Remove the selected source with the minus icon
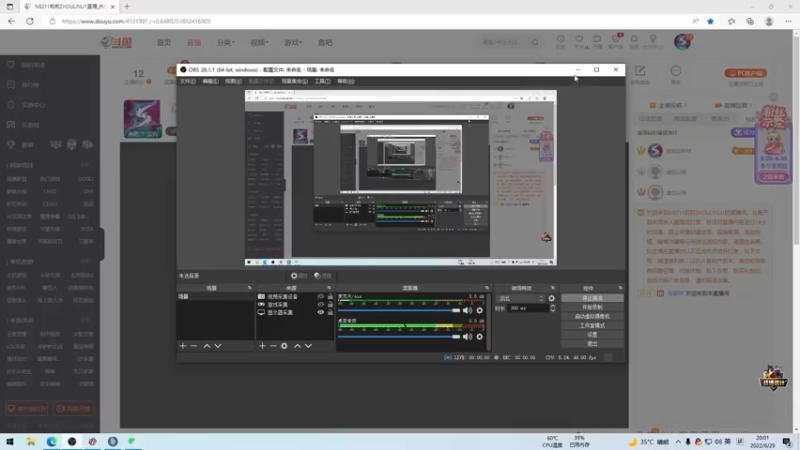This screenshot has height=450, width=800. [x=273, y=346]
